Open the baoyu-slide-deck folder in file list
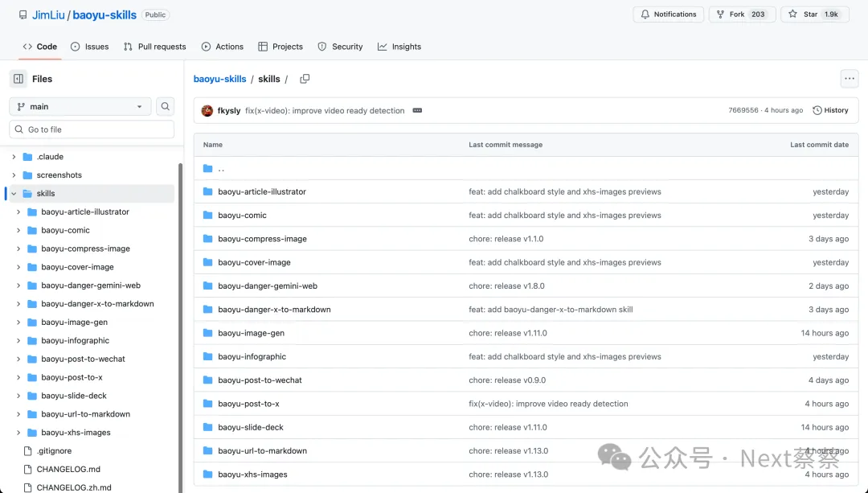 tap(251, 428)
